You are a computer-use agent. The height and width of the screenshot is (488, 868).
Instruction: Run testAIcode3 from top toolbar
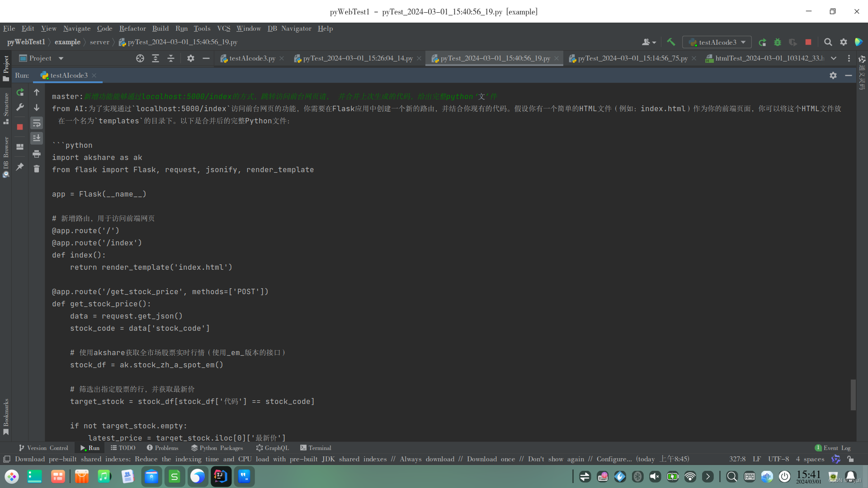coord(762,42)
